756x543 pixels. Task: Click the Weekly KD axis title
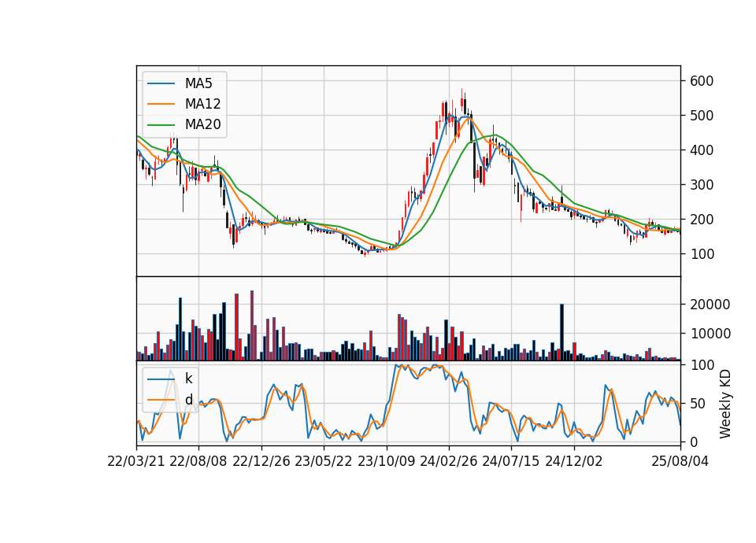(x=725, y=404)
